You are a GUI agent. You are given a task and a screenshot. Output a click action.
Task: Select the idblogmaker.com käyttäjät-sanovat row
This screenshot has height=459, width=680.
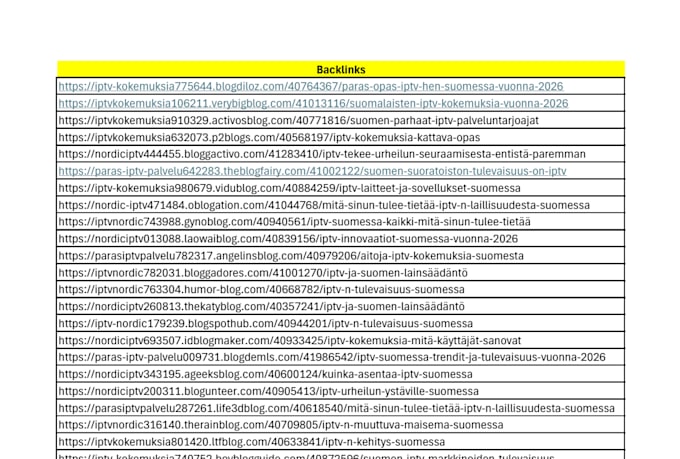[340, 340]
